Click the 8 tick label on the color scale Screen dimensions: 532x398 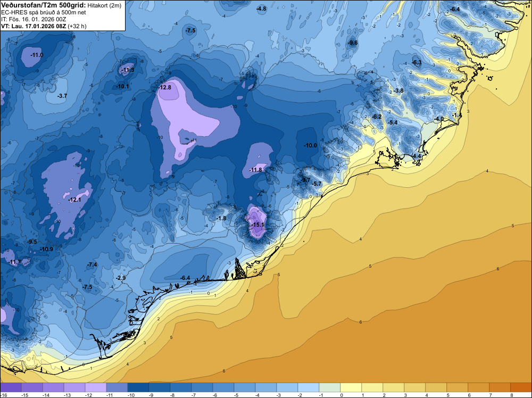(512, 395)
